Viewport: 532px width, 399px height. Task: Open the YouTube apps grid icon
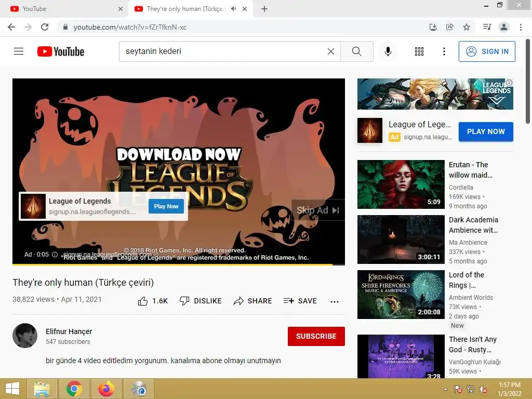tap(419, 51)
